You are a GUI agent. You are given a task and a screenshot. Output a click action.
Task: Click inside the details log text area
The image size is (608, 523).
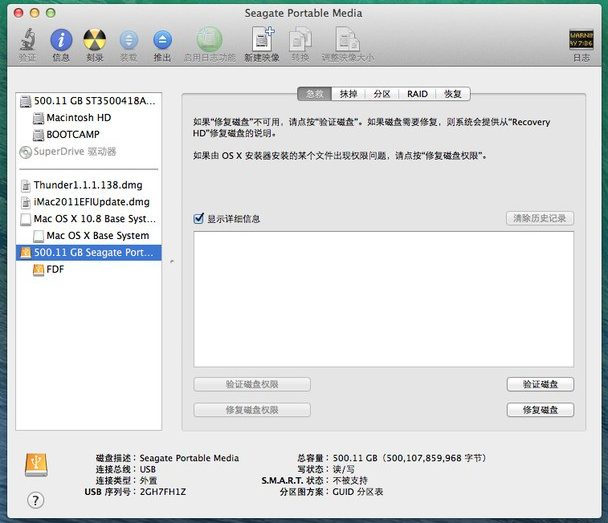coord(383,299)
